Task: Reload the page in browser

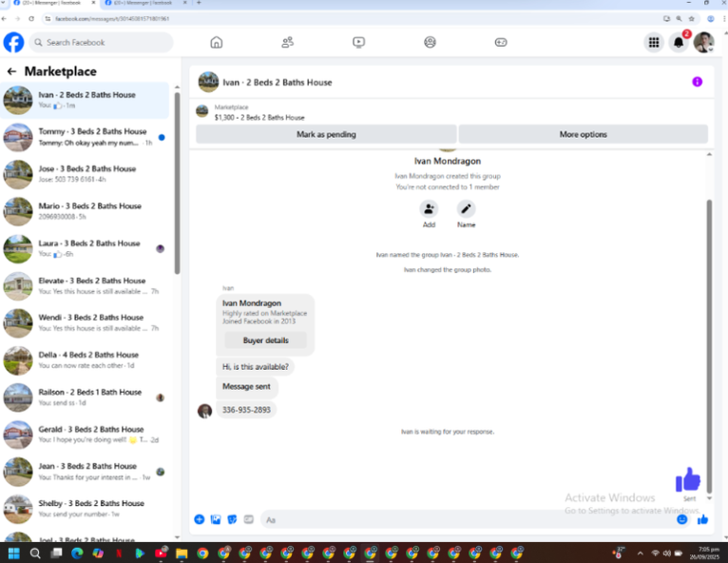Action: tap(31, 19)
